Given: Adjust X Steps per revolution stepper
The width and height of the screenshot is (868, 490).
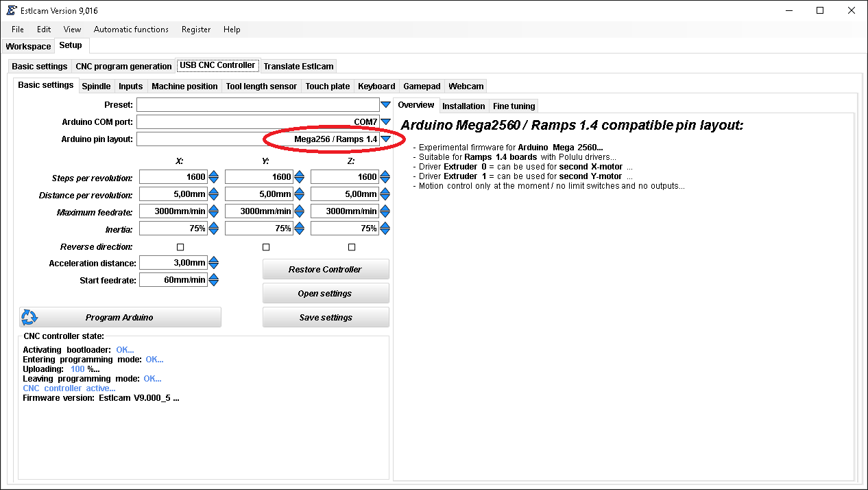Looking at the screenshot, I should [x=213, y=177].
